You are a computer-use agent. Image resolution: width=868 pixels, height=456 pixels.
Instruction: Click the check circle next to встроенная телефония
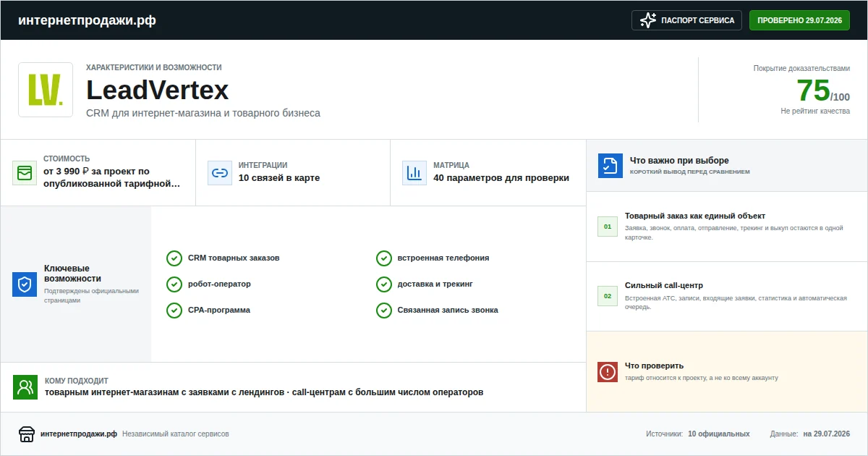pos(384,258)
